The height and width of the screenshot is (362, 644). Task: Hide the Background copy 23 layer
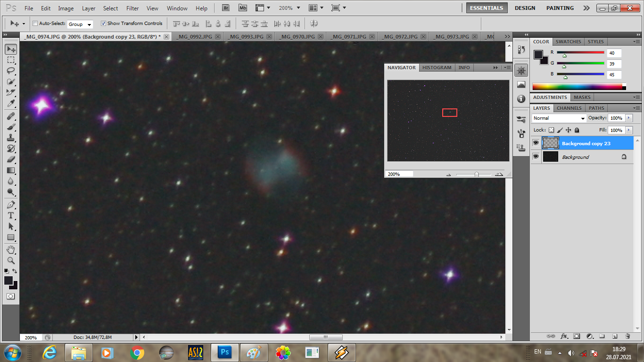tap(536, 143)
